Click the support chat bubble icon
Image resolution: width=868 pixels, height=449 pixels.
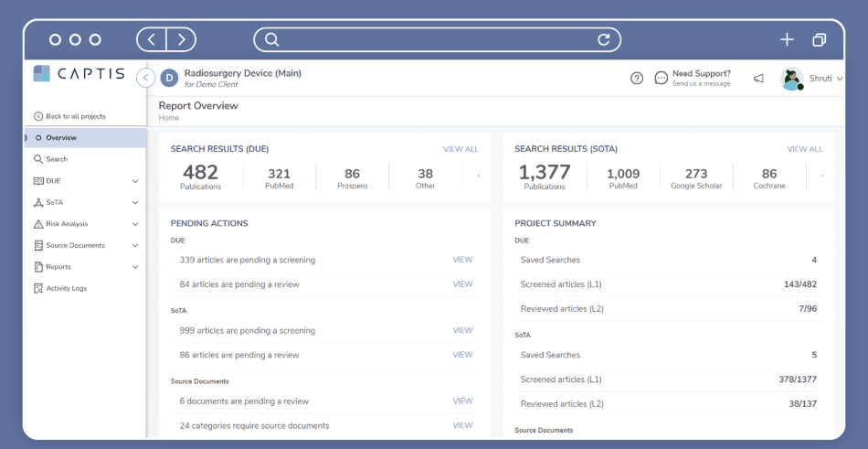(x=661, y=78)
